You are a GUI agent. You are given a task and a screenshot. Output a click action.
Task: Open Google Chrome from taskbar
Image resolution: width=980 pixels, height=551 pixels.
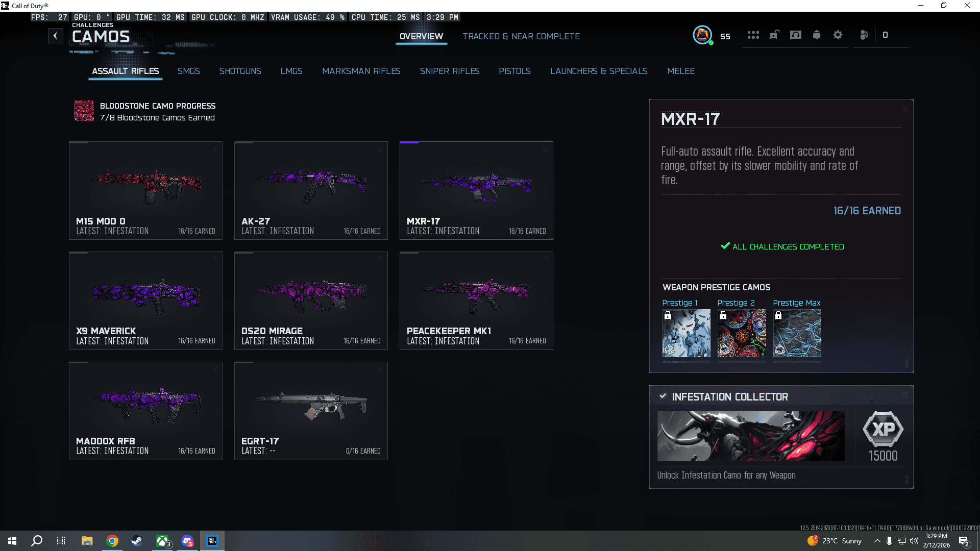click(112, 541)
